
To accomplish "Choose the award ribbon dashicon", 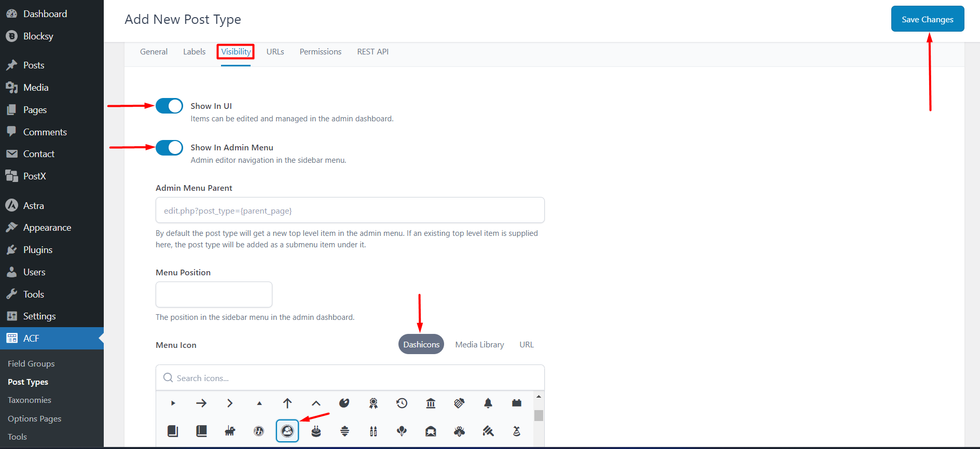I will coord(373,403).
